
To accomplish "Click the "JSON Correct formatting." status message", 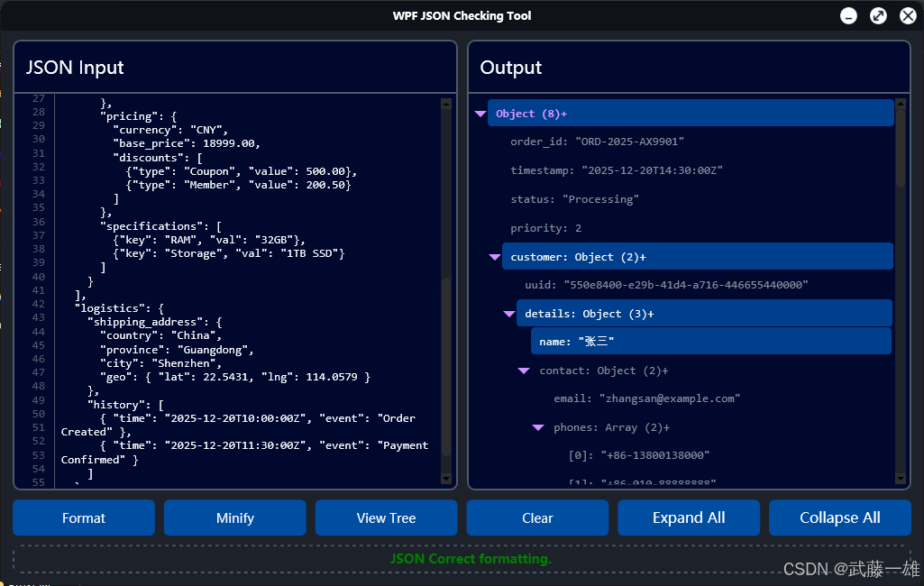I will (471, 558).
